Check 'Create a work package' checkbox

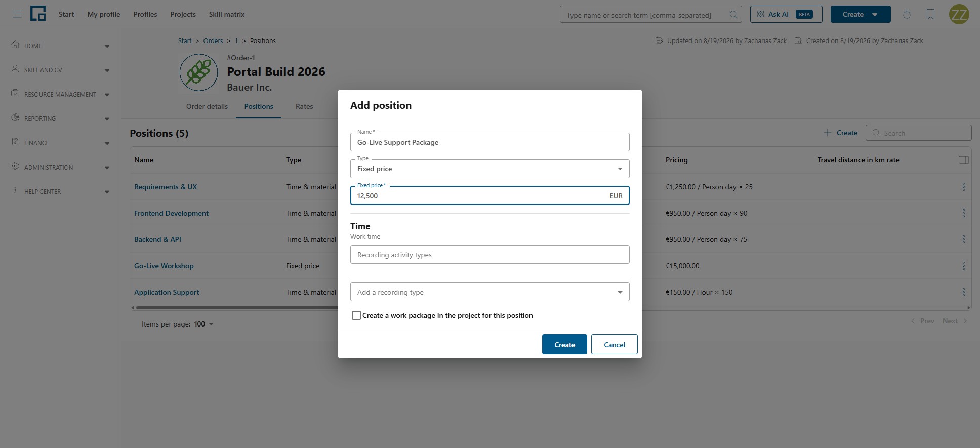click(356, 315)
